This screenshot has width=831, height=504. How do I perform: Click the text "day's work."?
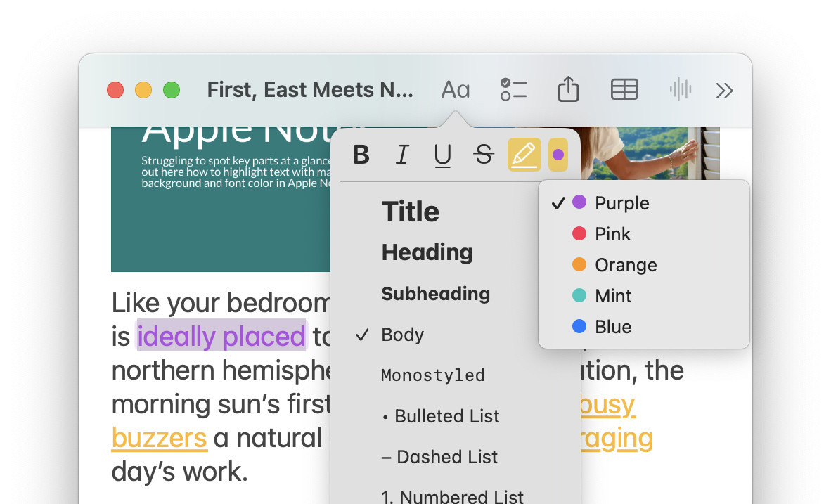(180, 472)
